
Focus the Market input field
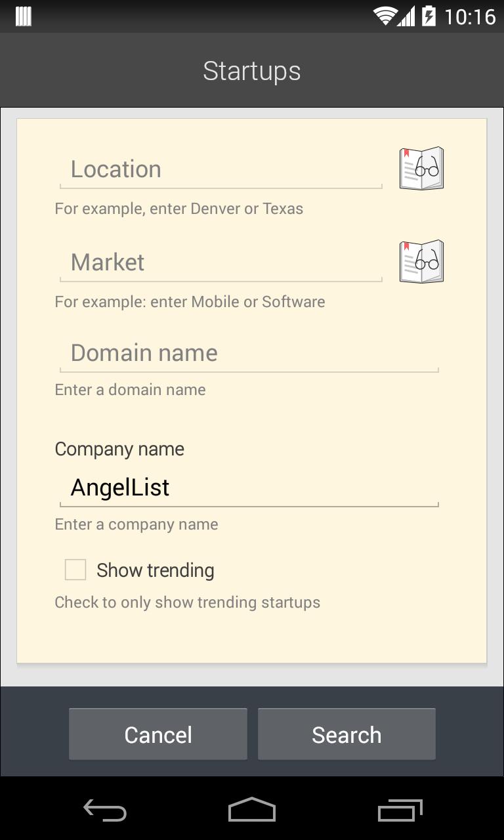(220, 262)
